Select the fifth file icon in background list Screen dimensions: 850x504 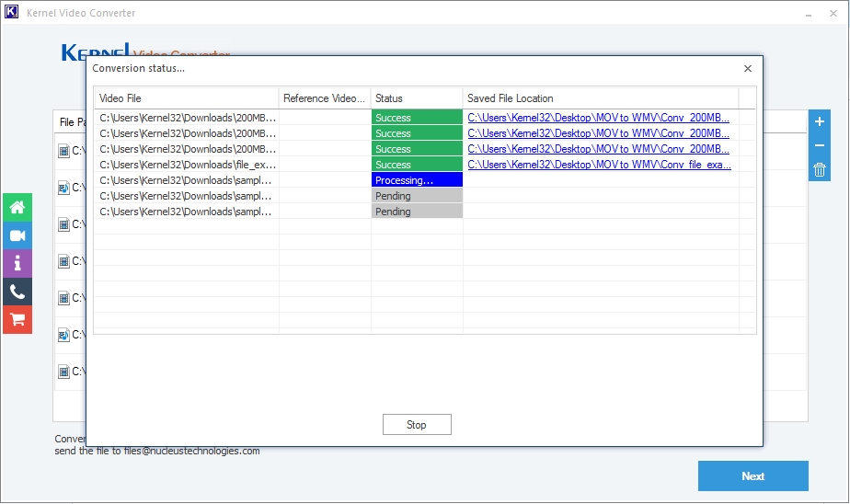(64, 298)
